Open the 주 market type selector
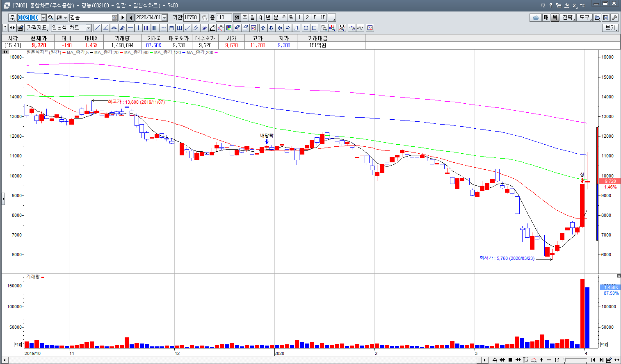Viewport: 621px width, 364px height. 12,18
